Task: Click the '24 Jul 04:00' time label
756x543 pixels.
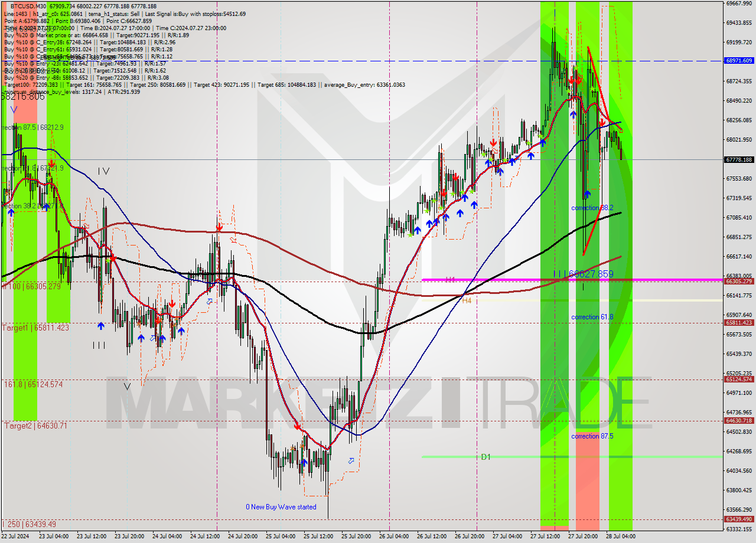Action: click(x=167, y=537)
